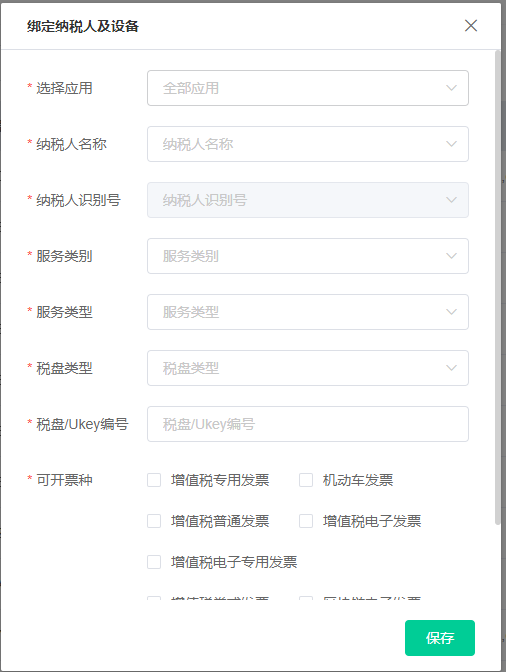Open the 纳税人名称 placeholder dropdown
506x672 pixels.
point(308,144)
